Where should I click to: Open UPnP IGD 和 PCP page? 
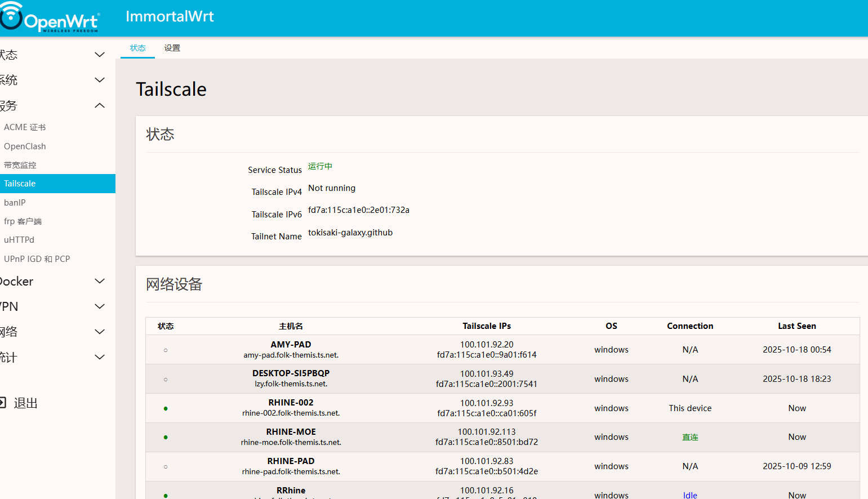point(37,259)
